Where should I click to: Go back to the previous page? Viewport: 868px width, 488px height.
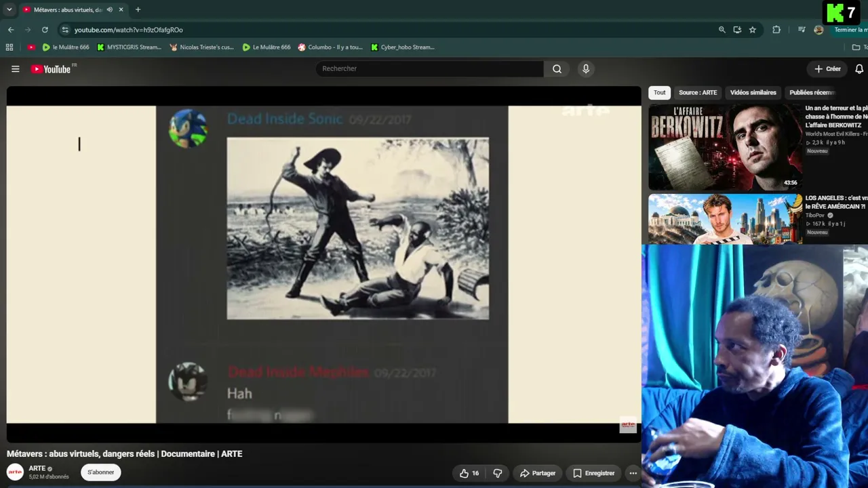tap(11, 30)
